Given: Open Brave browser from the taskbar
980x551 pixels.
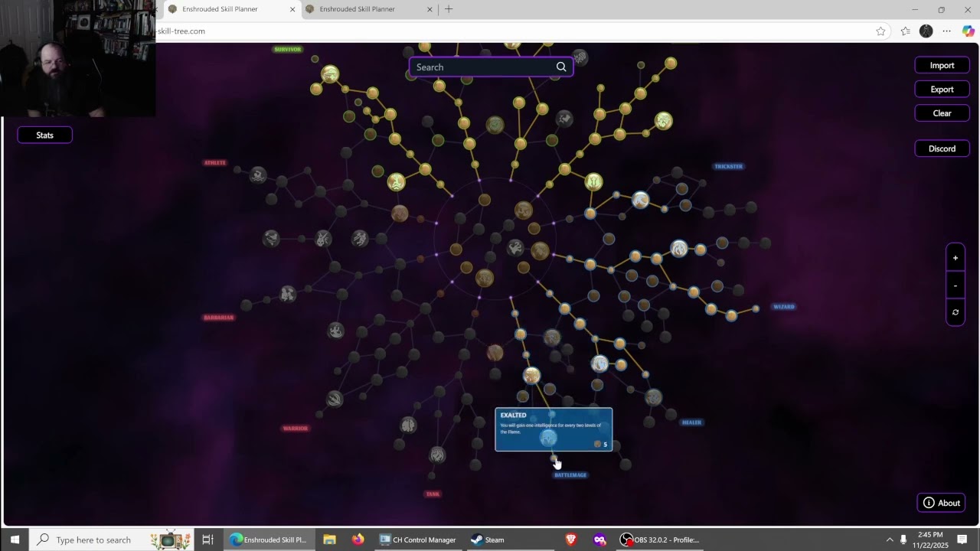Looking at the screenshot, I should [570, 540].
